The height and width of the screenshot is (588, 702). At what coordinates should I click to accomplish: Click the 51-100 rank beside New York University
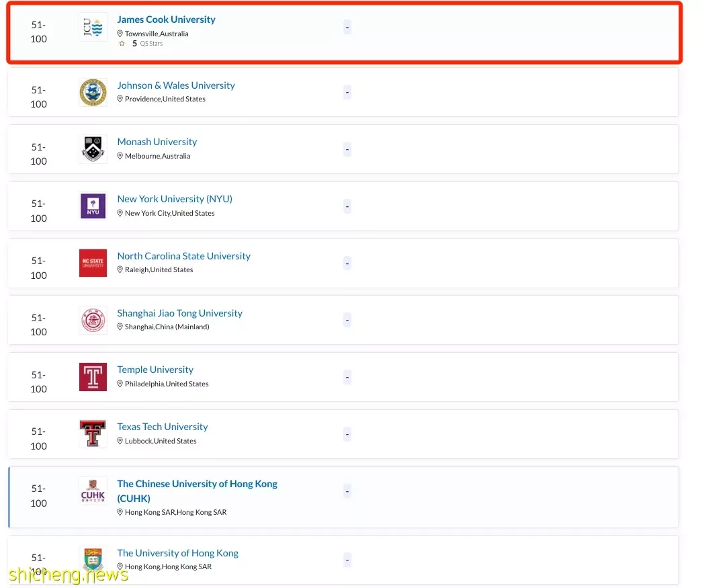click(x=38, y=211)
